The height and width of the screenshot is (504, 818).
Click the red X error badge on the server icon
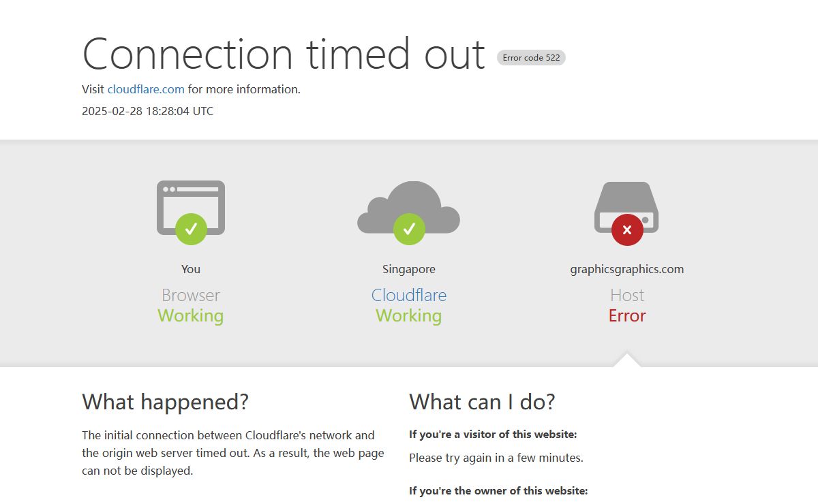pos(627,229)
